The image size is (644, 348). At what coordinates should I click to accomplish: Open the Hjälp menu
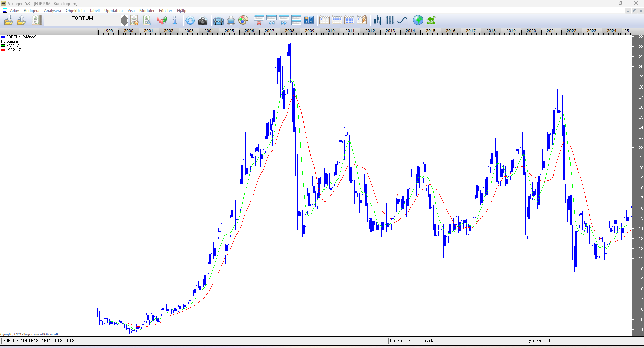click(x=182, y=11)
